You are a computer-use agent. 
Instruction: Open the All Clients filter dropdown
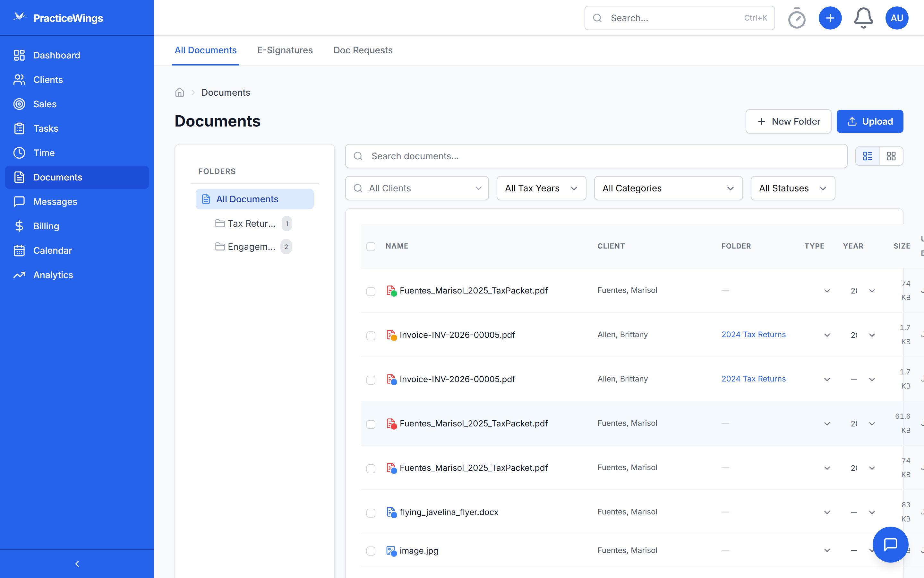pos(417,188)
